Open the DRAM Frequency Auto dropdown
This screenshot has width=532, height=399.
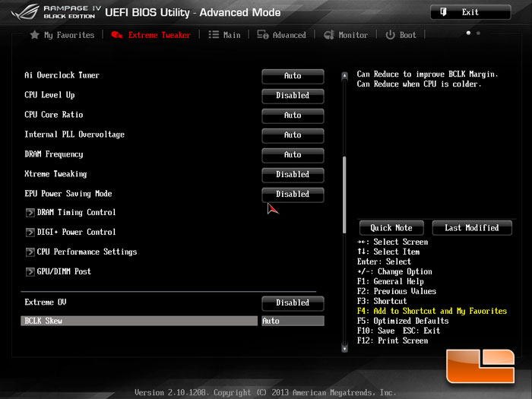pyautogui.click(x=293, y=155)
